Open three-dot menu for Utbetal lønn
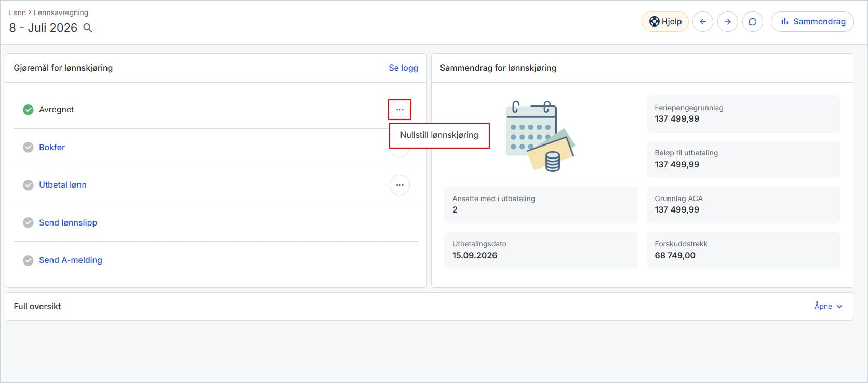The width and height of the screenshot is (868, 383). 399,185
